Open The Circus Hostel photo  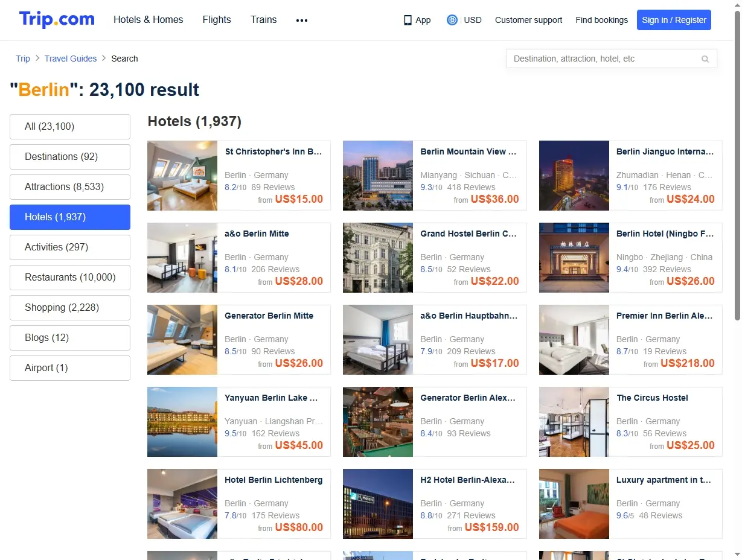[x=574, y=422]
